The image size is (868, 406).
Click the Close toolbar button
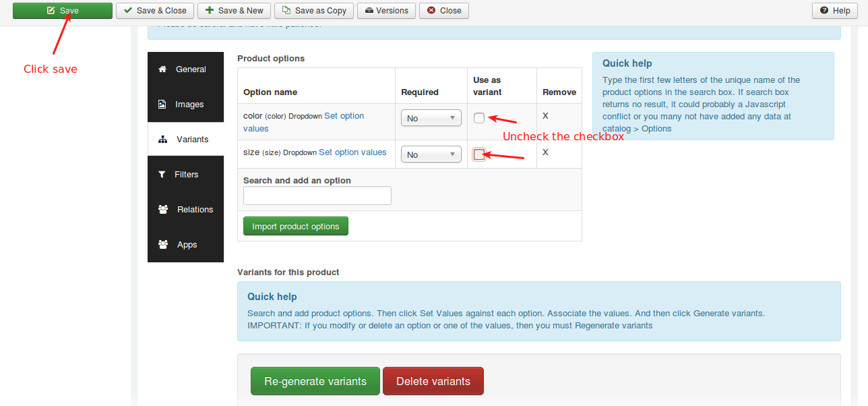click(x=443, y=11)
